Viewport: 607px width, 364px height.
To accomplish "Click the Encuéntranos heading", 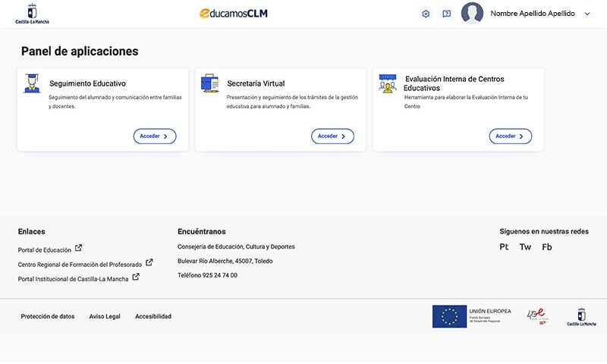I will 202,231.
